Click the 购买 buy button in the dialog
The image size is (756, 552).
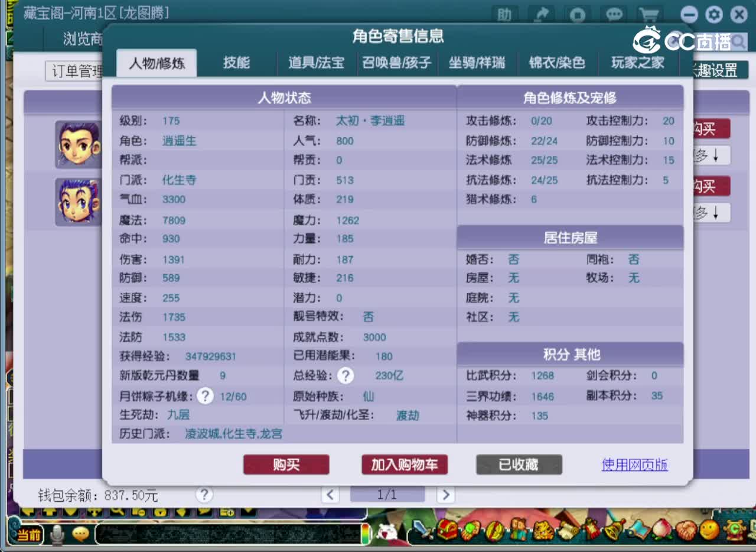(286, 465)
